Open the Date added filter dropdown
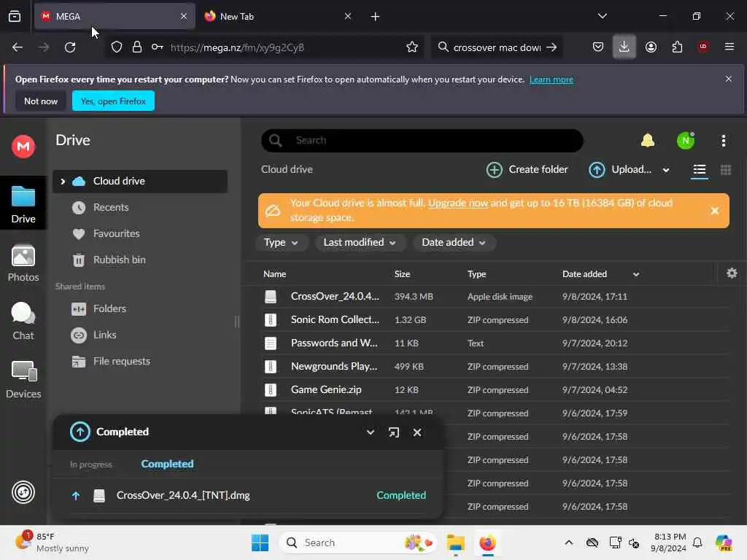Viewport: 747px width, 560px height. pos(454,242)
